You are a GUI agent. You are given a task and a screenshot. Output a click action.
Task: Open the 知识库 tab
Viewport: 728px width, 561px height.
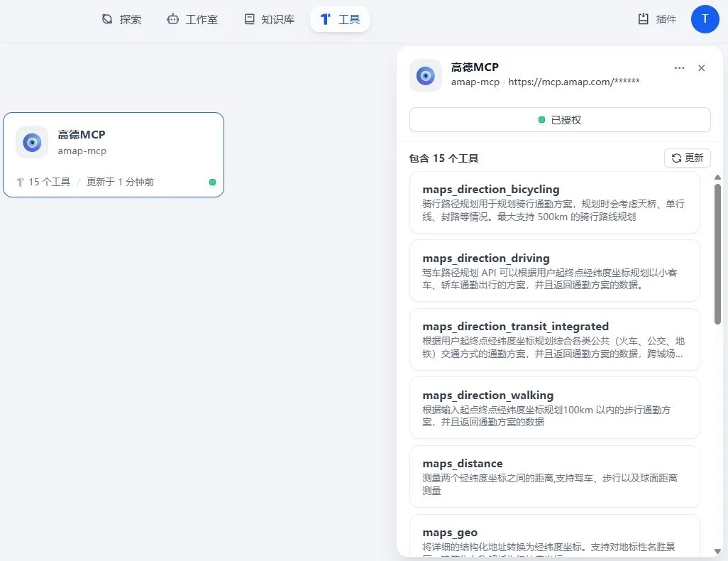270,19
